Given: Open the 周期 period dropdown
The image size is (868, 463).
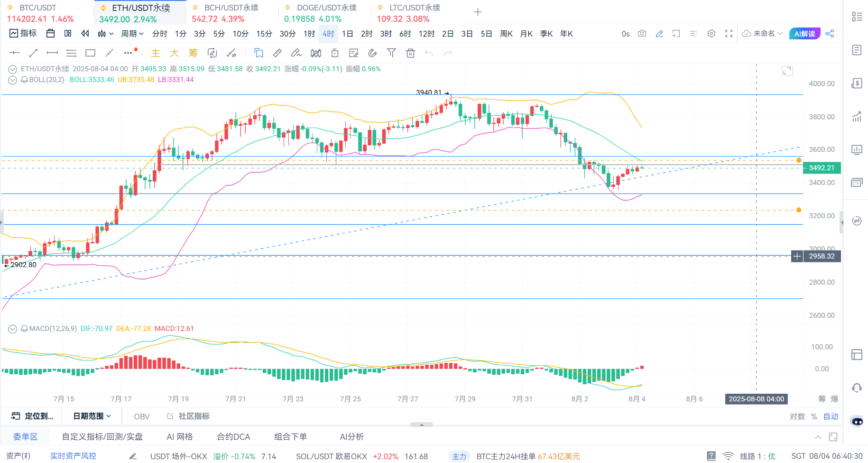Looking at the screenshot, I should click(x=132, y=34).
